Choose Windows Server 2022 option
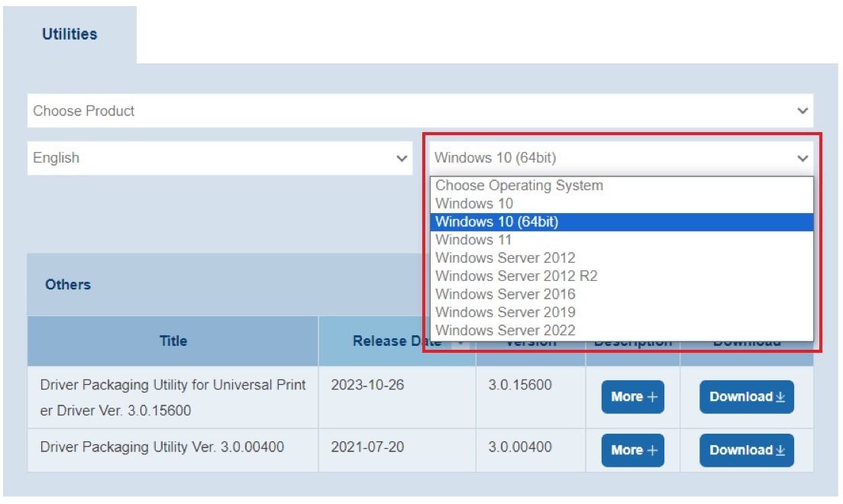Screen dimensions: 843x504 click(x=505, y=331)
